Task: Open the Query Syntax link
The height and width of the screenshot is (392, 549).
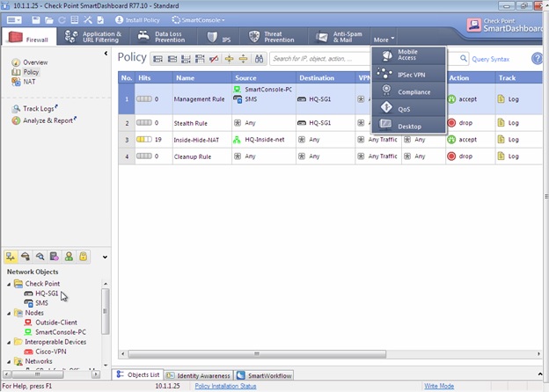Action: [491, 59]
